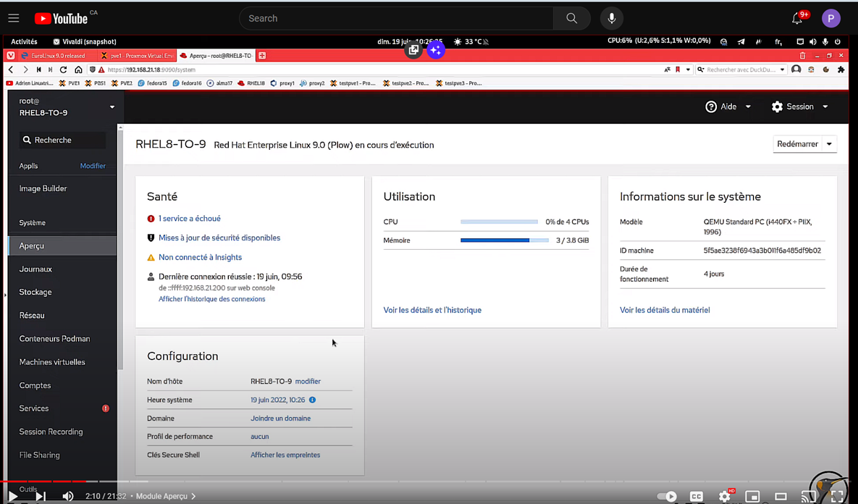This screenshot has height=504, width=858.
Task: Expand the Module Aperçu chapter chevron
Action: pyautogui.click(x=193, y=496)
